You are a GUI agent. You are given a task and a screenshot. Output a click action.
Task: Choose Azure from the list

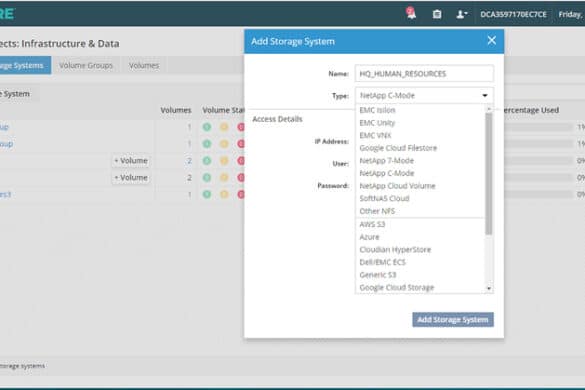pos(369,237)
